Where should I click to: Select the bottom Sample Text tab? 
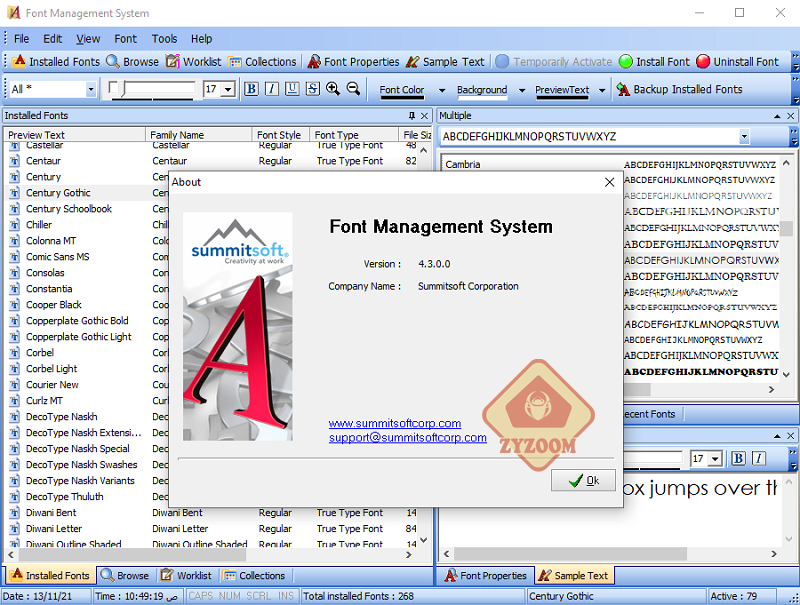tap(574, 575)
